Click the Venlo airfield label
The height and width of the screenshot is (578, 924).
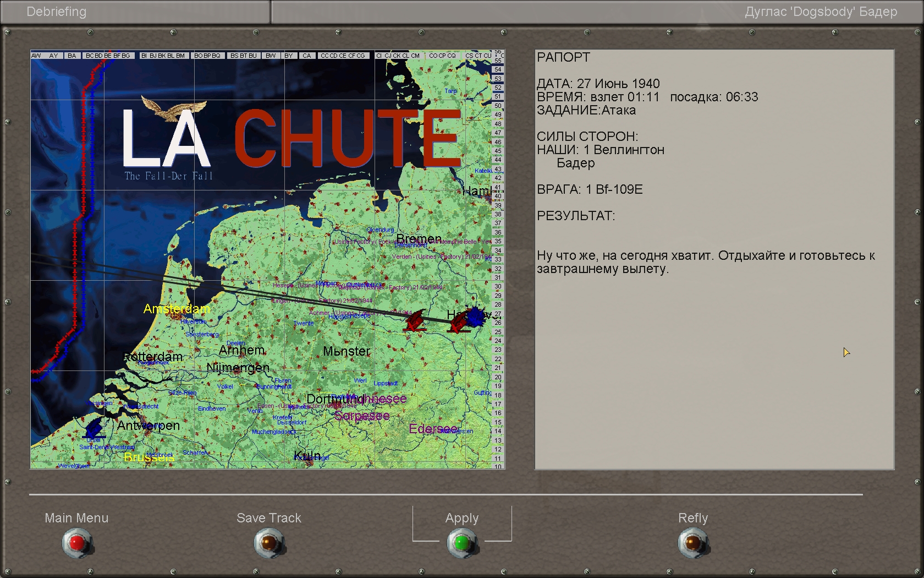click(255, 411)
